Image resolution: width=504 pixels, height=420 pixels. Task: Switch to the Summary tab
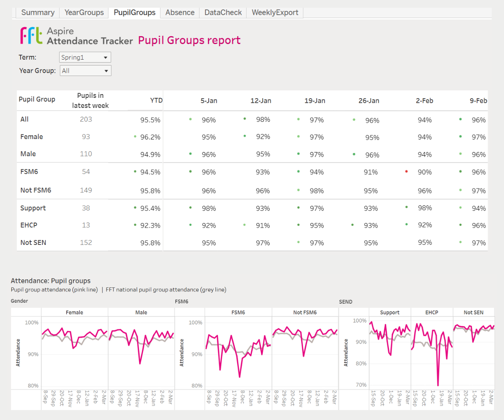point(38,13)
